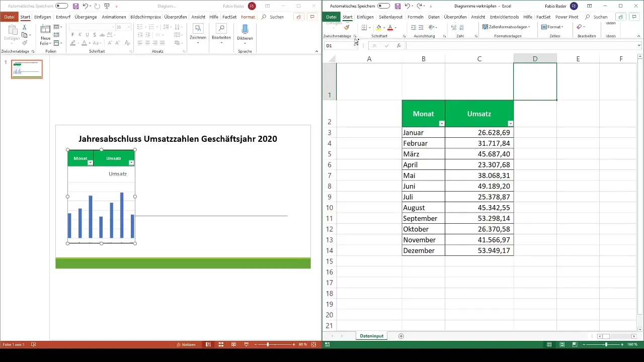Select slide 1 thumbnail in PowerPoint
The image size is (644, 362).
[27, 69]
